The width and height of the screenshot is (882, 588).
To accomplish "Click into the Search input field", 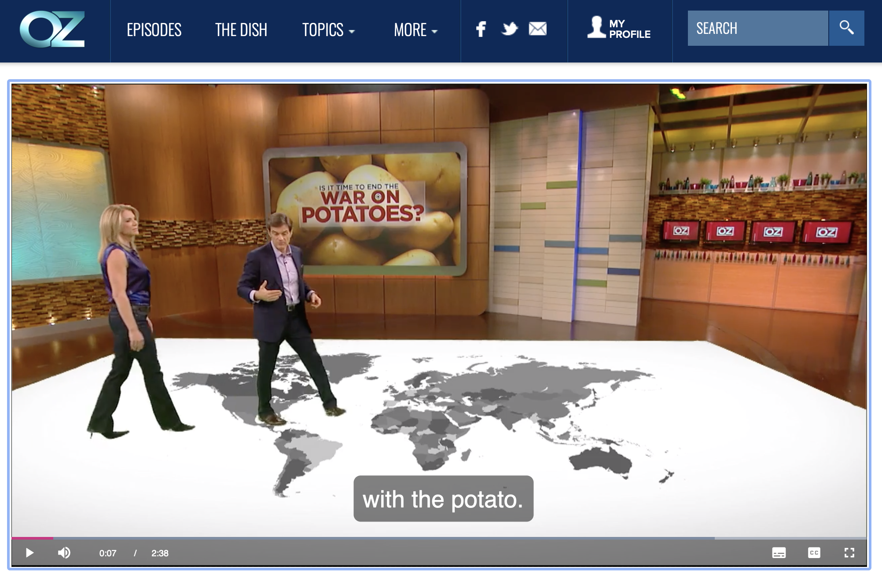I will (758, 28).
